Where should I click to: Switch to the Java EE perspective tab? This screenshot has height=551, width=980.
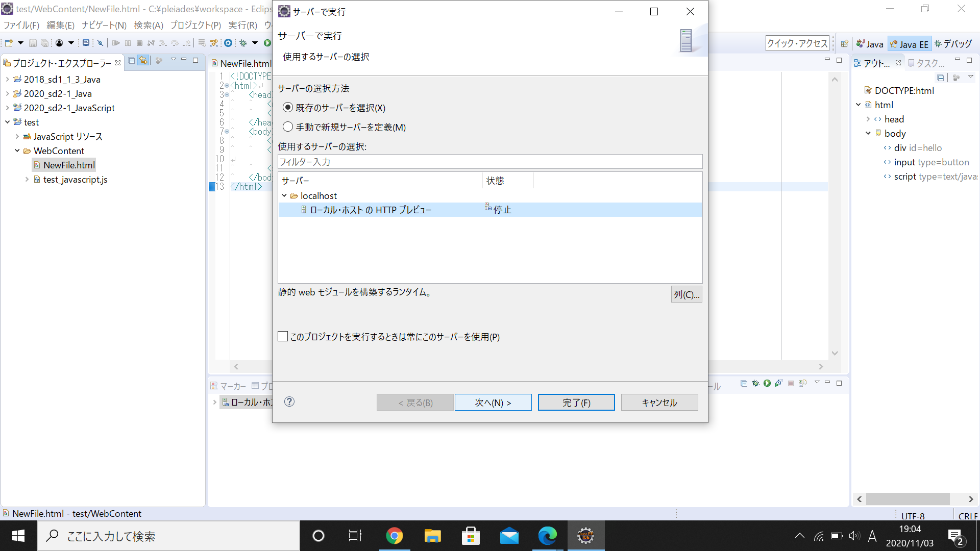point(909,44)
